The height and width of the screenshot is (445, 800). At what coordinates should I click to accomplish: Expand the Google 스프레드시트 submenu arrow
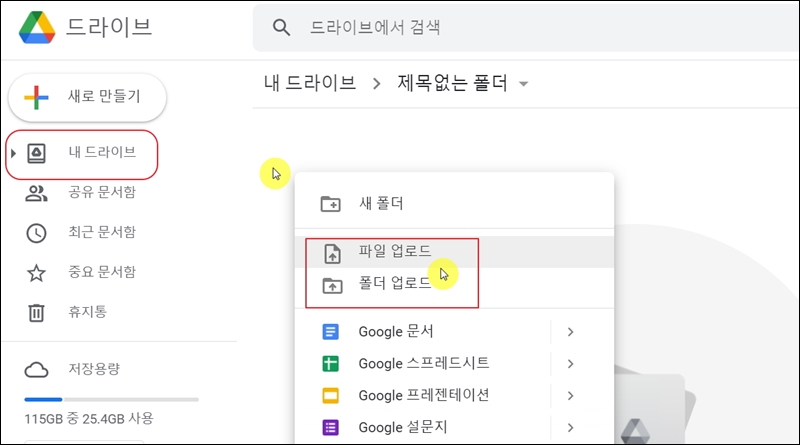coord(570,364)
